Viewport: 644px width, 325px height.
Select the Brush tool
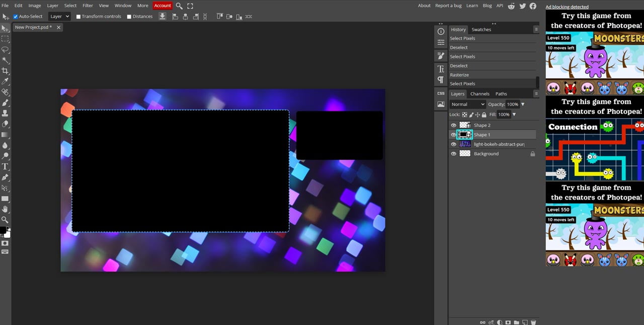pyautogui.click(x=6, y=103)
